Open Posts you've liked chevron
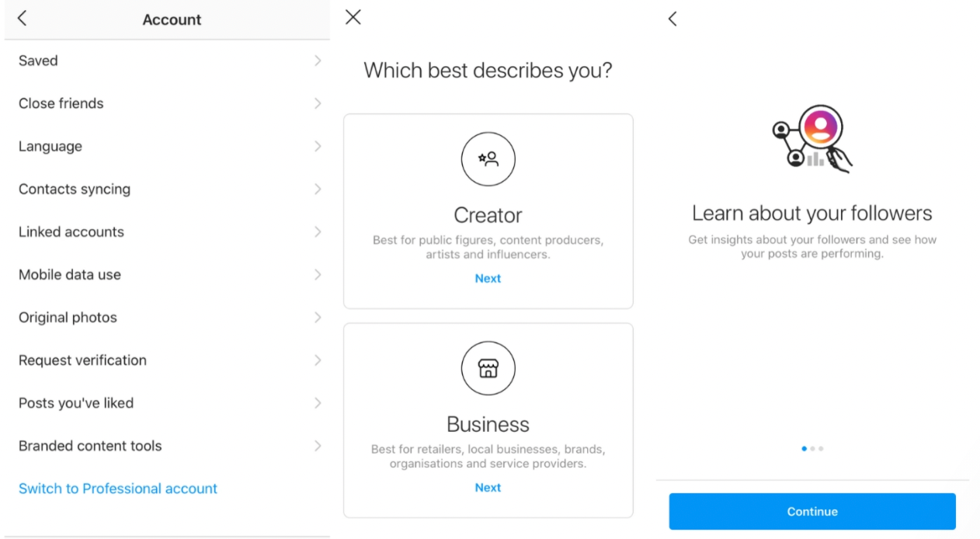The height and width of the screenshot is (539, 980). coord(318,402)
